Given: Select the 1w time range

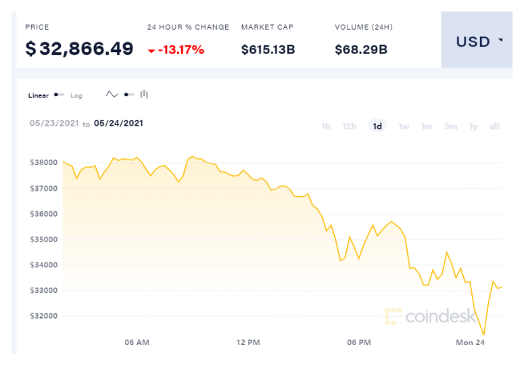Looking at the screenshot, I should point(403,126).
